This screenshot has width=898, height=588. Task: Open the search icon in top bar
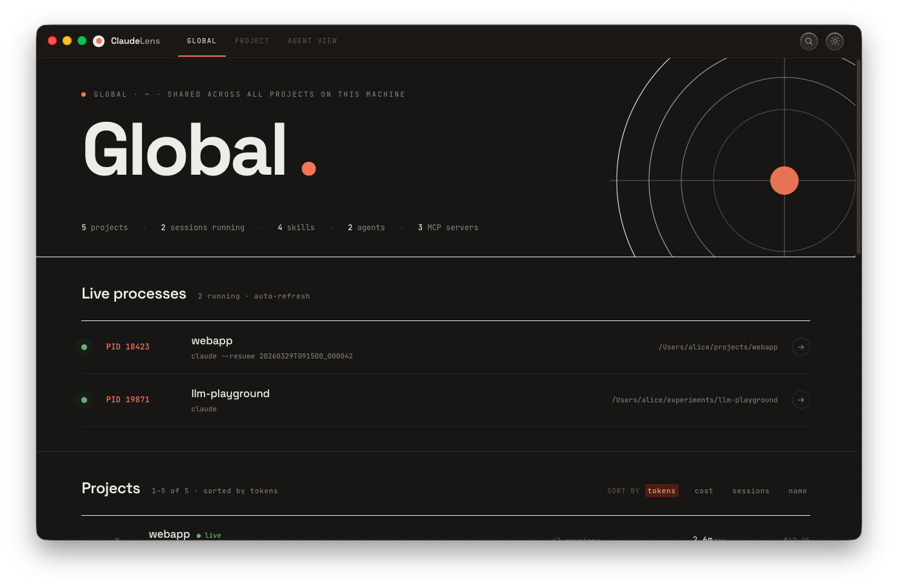click(x=808, y=41)
